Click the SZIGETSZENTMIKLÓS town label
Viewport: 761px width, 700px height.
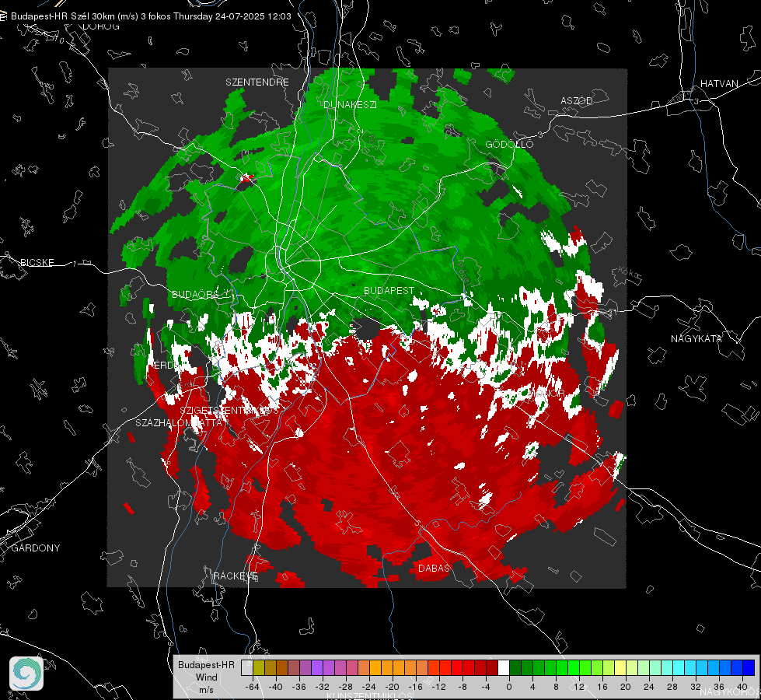[x=229, y=411]
